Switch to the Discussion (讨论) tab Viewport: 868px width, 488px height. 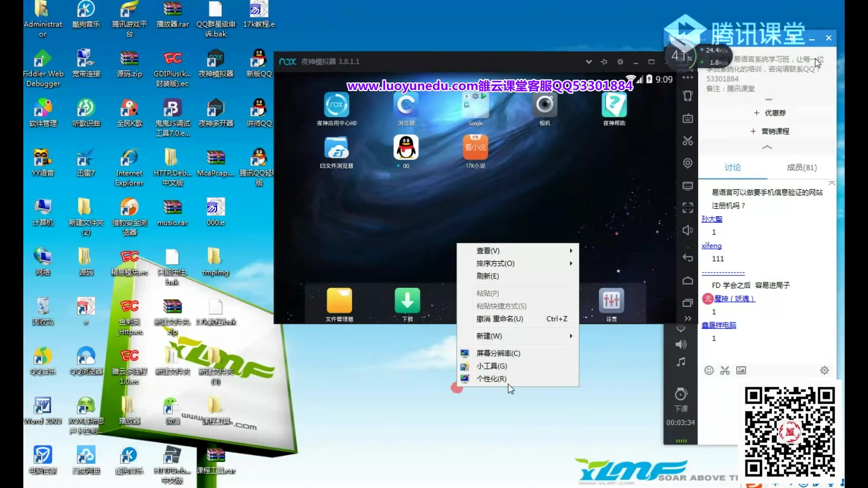pos(732,168)
